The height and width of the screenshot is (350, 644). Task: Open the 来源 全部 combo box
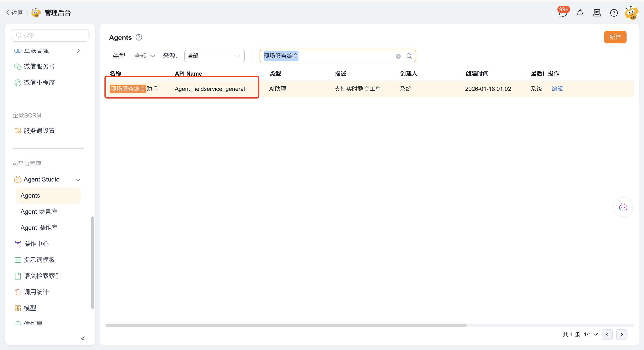click(214, 56)
